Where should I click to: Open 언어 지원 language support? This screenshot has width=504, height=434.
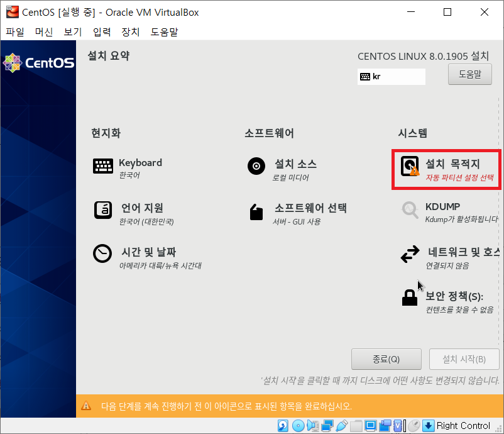(134, 214)
